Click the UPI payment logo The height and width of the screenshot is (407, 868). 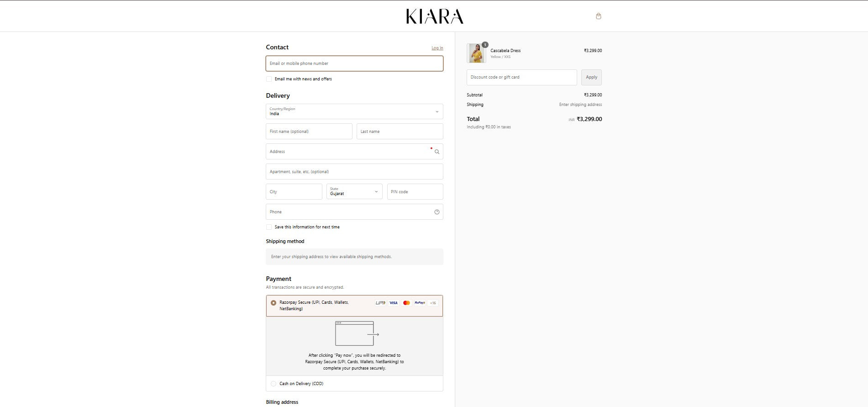click(380, 303)
